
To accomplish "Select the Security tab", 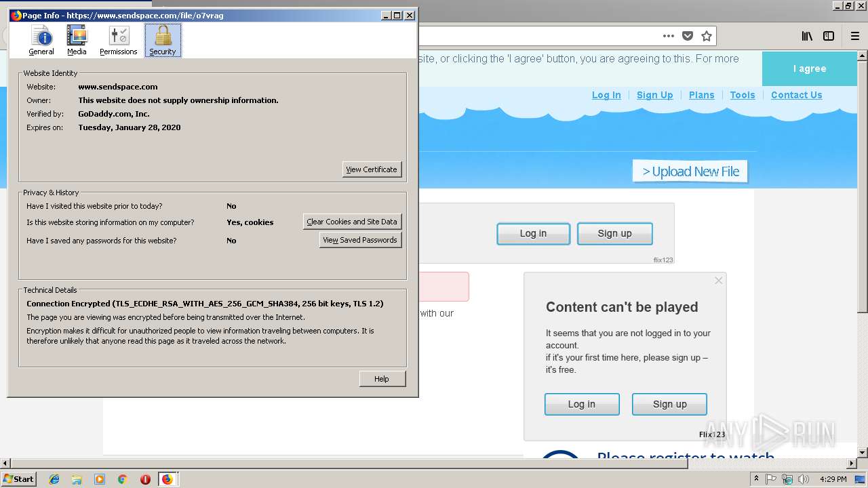I will pos(163,41).
